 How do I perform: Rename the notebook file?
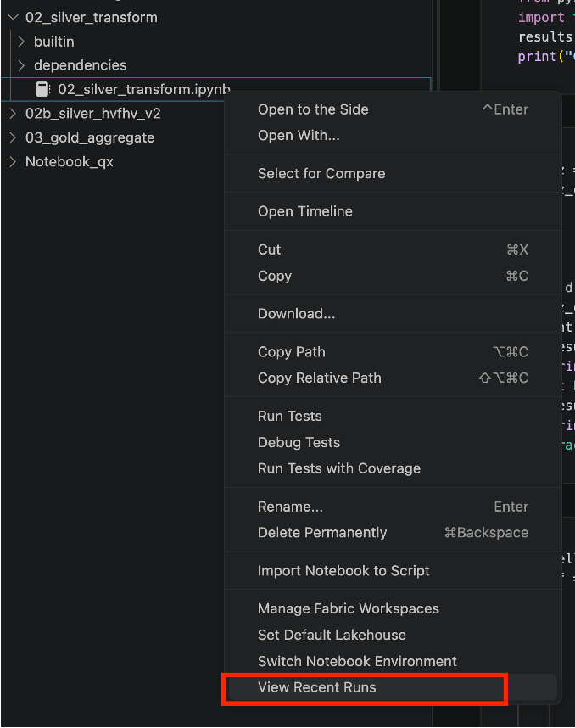coord(290,507)
